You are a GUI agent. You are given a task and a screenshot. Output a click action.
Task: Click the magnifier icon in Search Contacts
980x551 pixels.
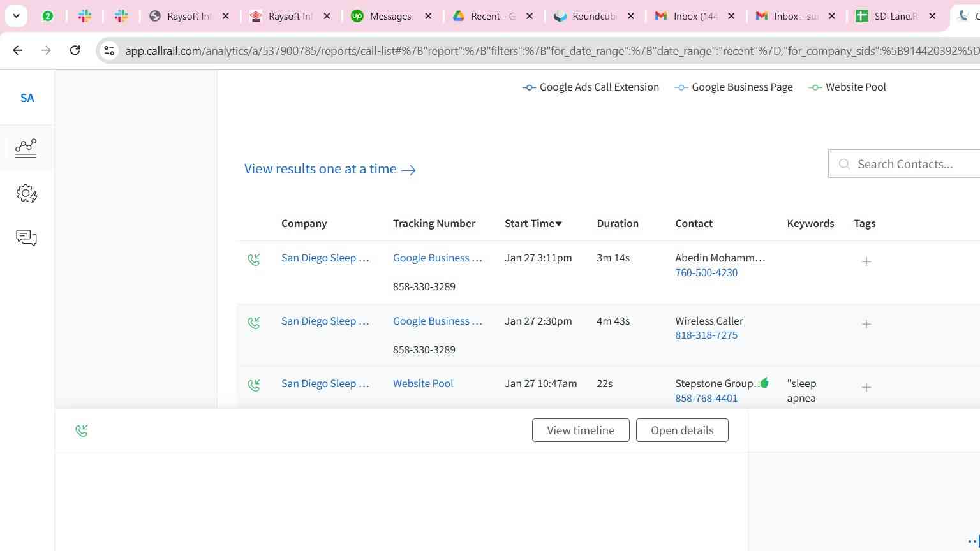pyautogui.click(x=844, y=165)
